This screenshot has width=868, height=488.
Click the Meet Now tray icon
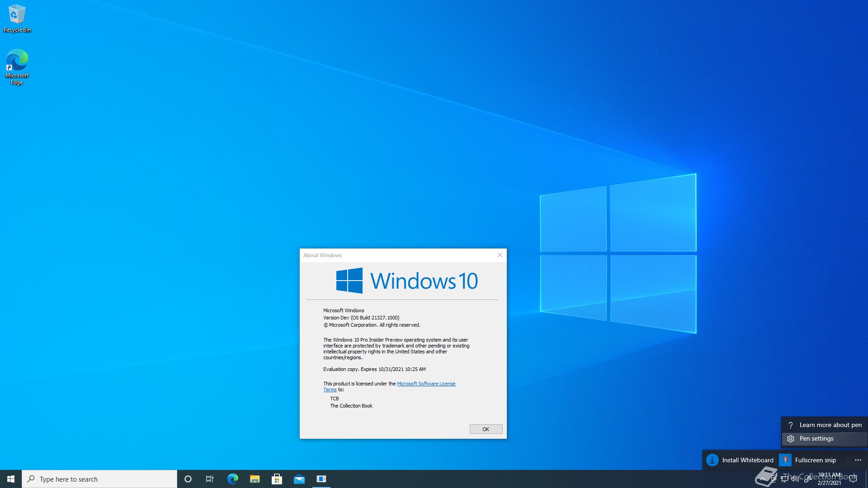coord(774,479)
